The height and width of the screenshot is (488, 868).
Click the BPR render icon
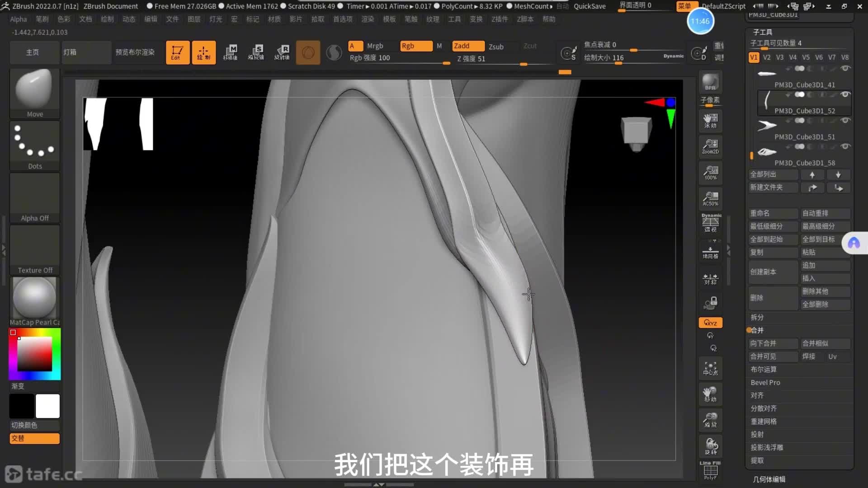(710, 82)
